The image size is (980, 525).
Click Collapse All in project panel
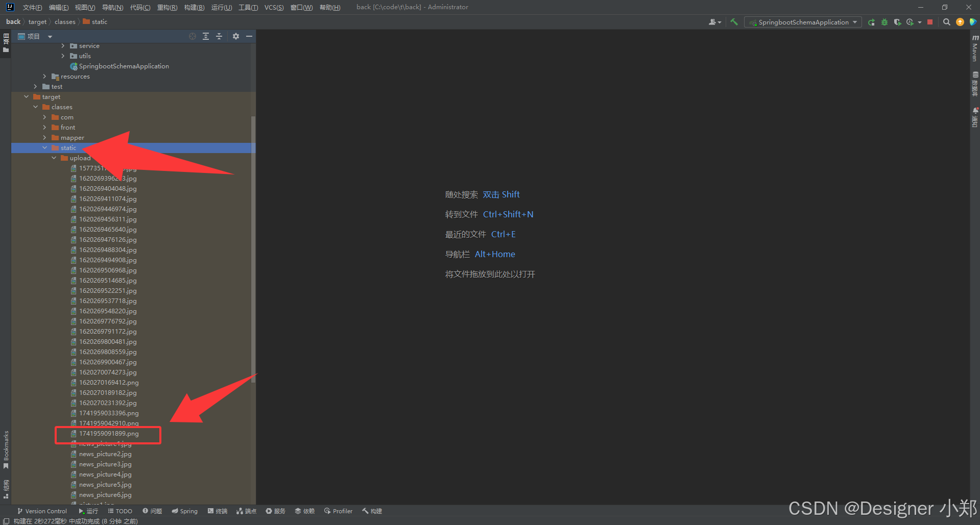(x=219, y=36)
